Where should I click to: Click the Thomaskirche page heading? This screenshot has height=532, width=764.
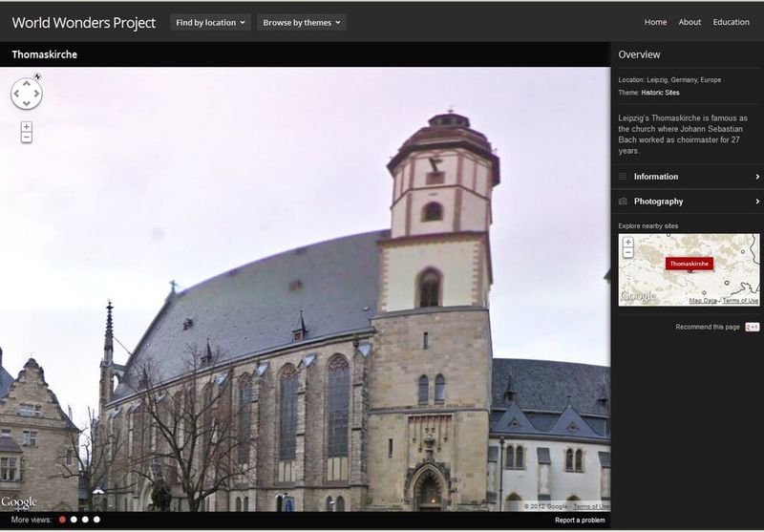44,54
